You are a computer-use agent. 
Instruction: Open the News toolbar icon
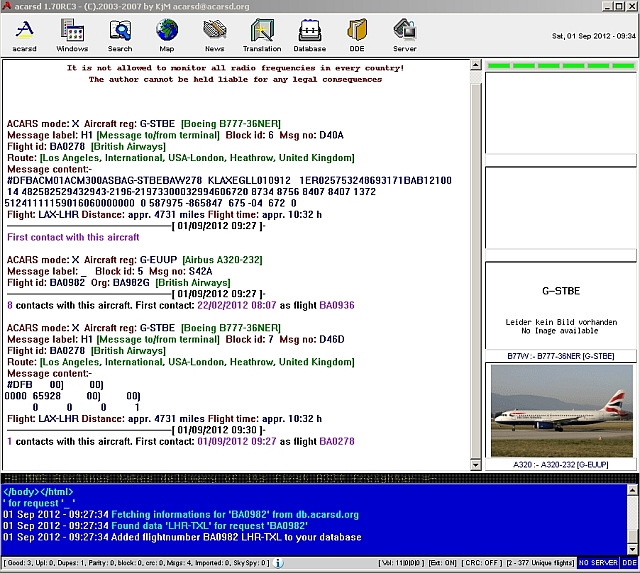215,35
